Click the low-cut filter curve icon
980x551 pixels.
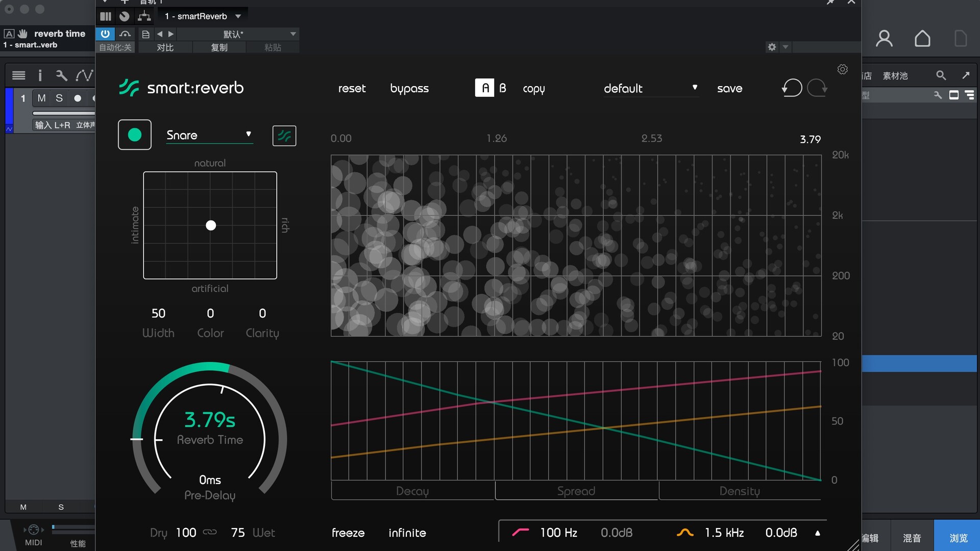pos(520,532)
